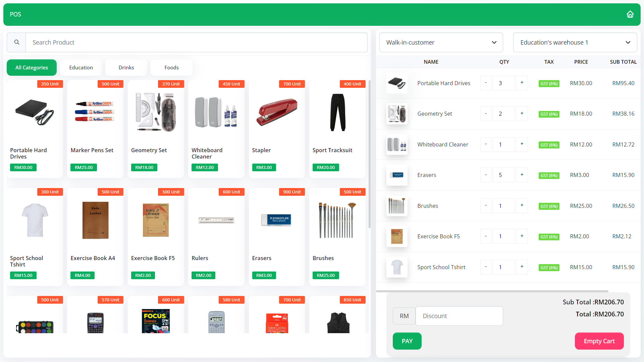Increase Erasers quantity in cart
Image resolution: width=644 pixels, height=362 pixels.
tap(522, 175)
